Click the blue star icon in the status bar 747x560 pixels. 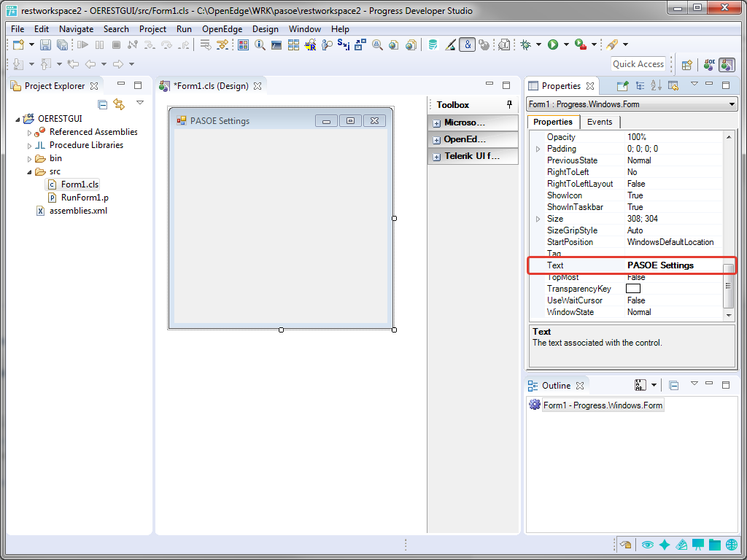(665, 545)
